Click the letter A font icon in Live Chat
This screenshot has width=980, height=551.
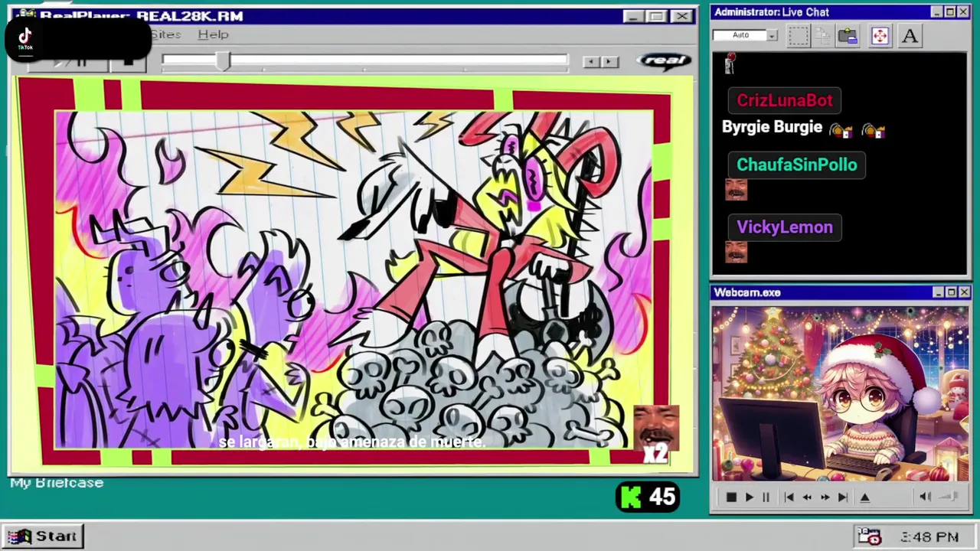910,36
